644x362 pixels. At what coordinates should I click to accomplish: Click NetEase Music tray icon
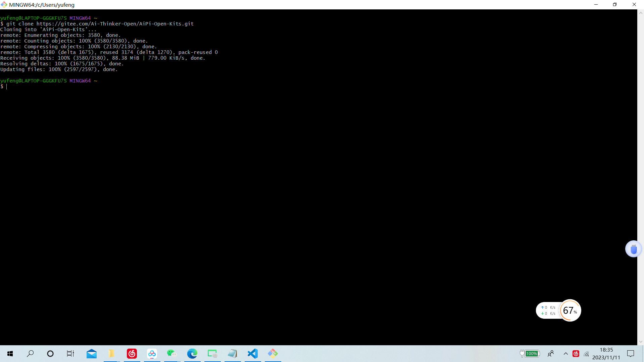point(576,354)
